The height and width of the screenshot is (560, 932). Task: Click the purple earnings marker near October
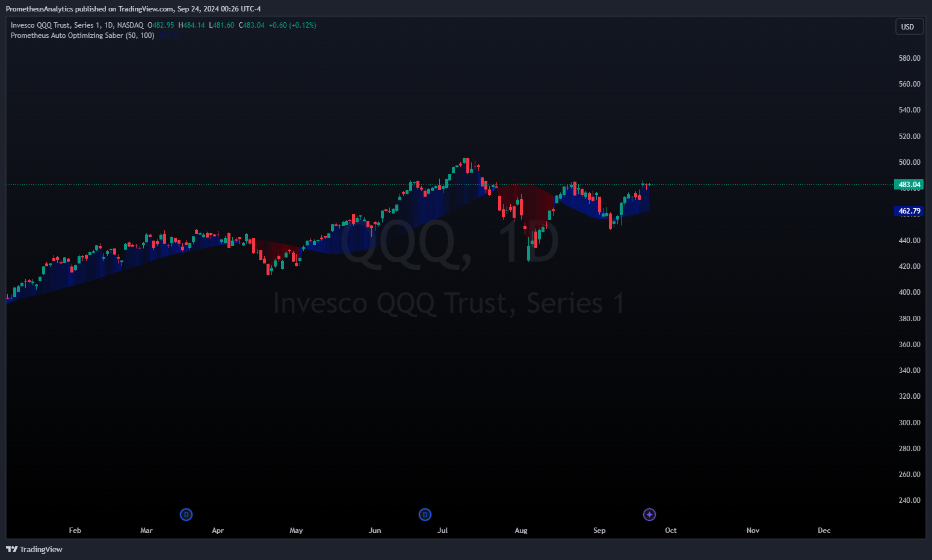pyautogui.click(x=649, y=514)
